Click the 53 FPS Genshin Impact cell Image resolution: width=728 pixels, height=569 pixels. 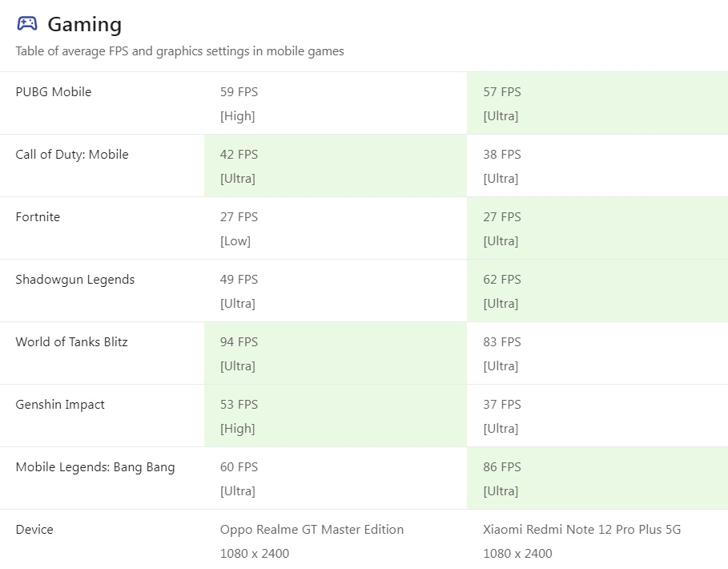tap(239, 405)
